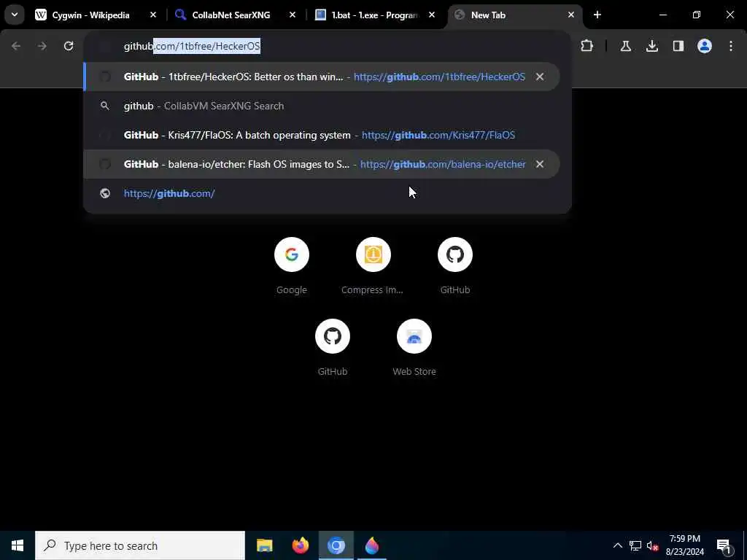The image size is (747, 560).
Task: Close the New Tab tab
Action: click(571, 15)
